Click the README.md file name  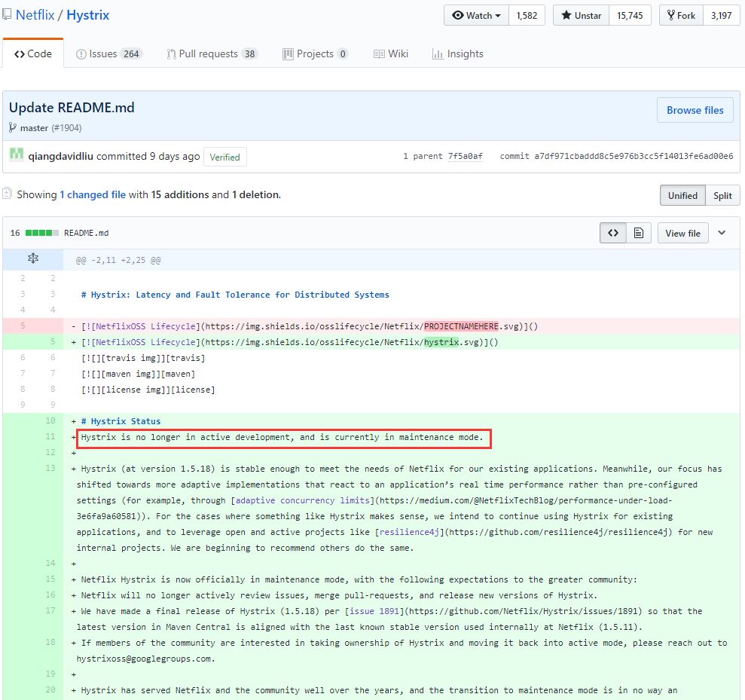[x=87, y=233]
